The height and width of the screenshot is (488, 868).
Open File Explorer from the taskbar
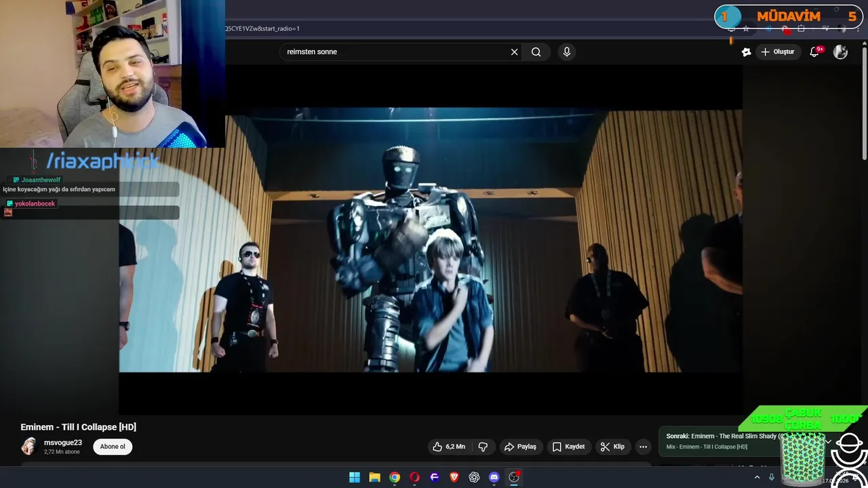[374, 477]
